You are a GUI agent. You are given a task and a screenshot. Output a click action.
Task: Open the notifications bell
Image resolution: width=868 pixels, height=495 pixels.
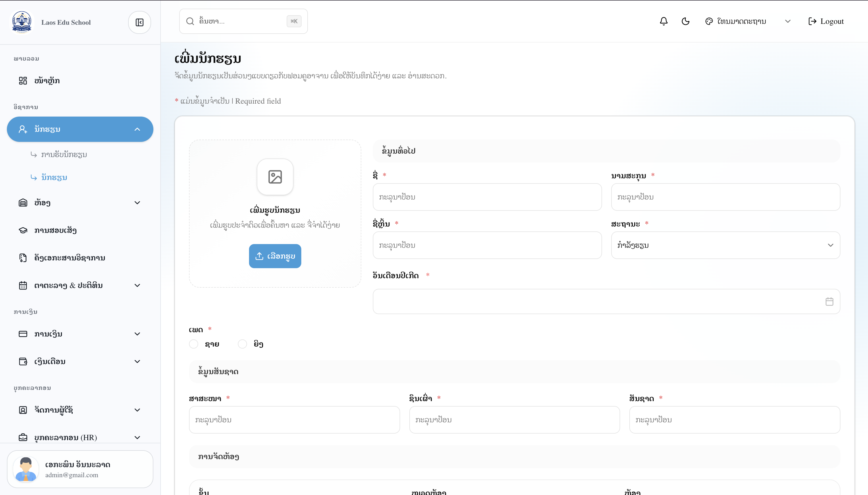coord(664,22)
